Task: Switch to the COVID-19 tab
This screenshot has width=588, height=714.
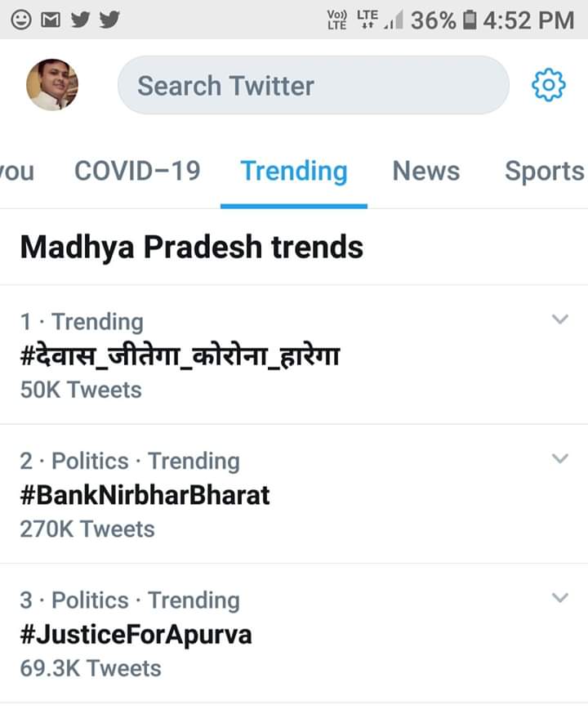Action: pos(137,171)
